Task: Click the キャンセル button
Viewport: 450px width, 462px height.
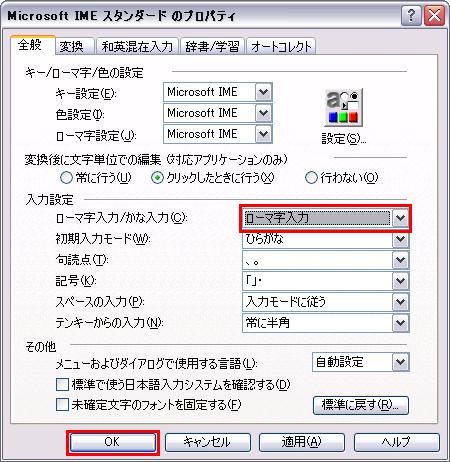Action: (x=207, y=442)
